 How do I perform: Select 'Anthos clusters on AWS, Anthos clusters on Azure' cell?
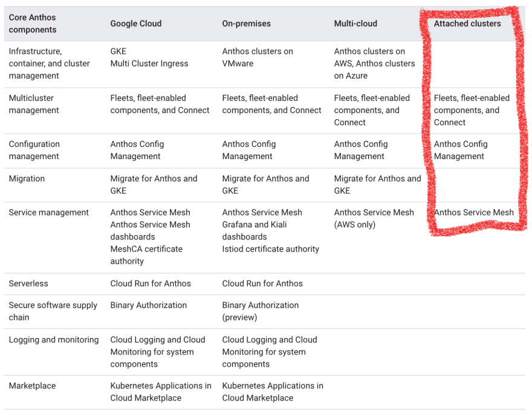click(x=375, y=64)
